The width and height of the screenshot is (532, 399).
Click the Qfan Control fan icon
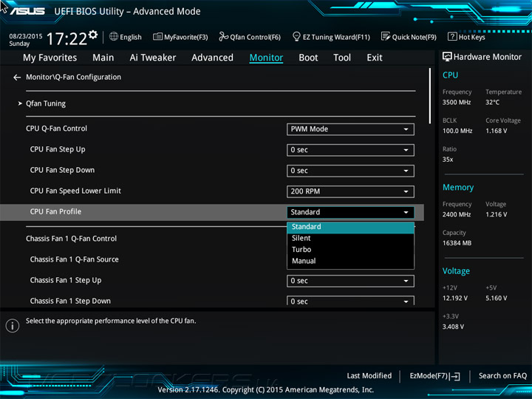pos(223,36)
